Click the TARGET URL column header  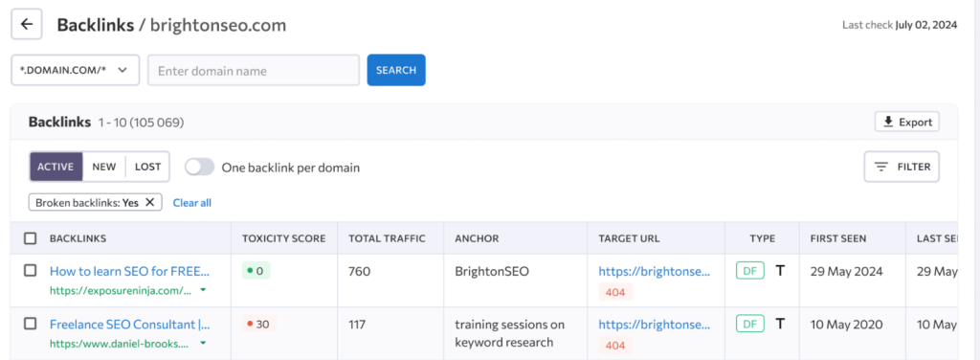(x=629, y=238)
